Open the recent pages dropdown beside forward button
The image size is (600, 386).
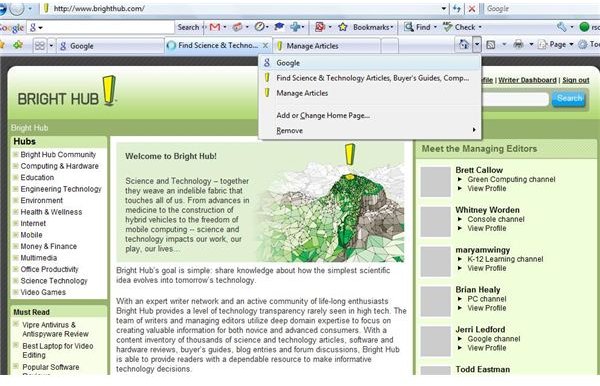pos(30,8)
